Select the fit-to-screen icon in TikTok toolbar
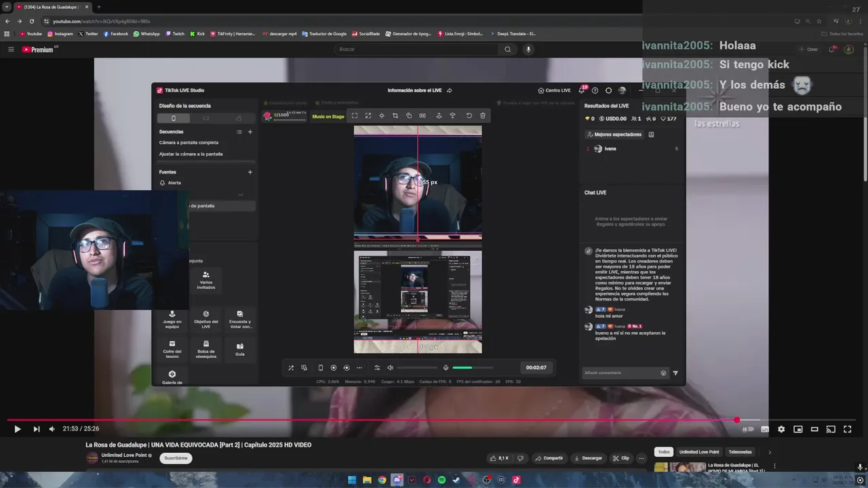Viewport: 868px width, 488px height. pos(354,116)
